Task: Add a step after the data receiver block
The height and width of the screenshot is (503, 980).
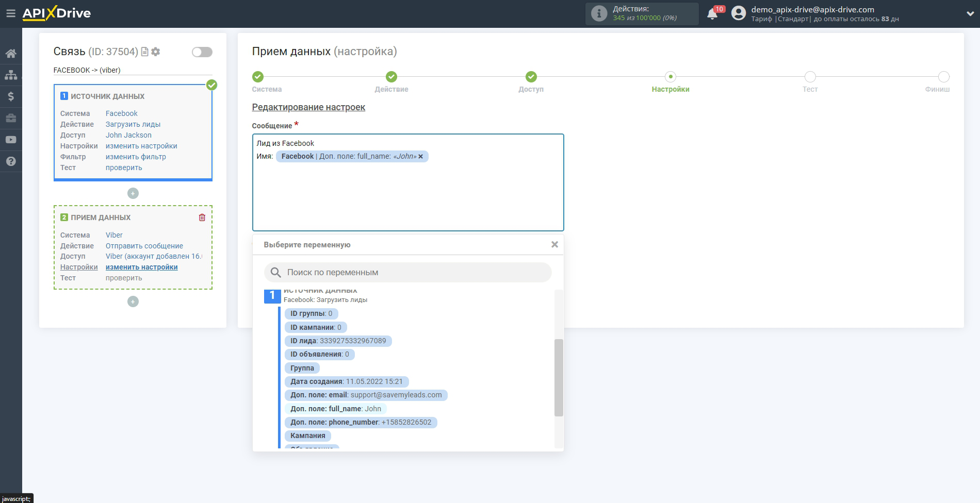Action: click(x=133, y=301)
